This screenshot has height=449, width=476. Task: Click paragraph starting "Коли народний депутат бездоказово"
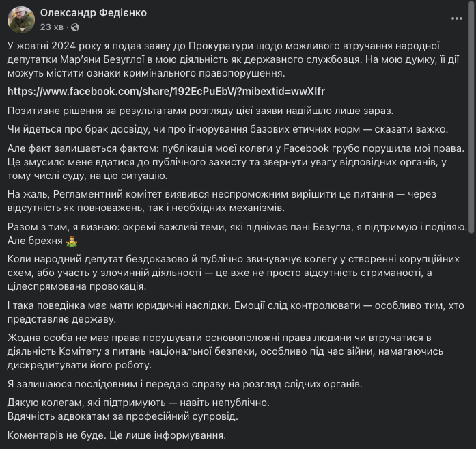pos(232,273)
